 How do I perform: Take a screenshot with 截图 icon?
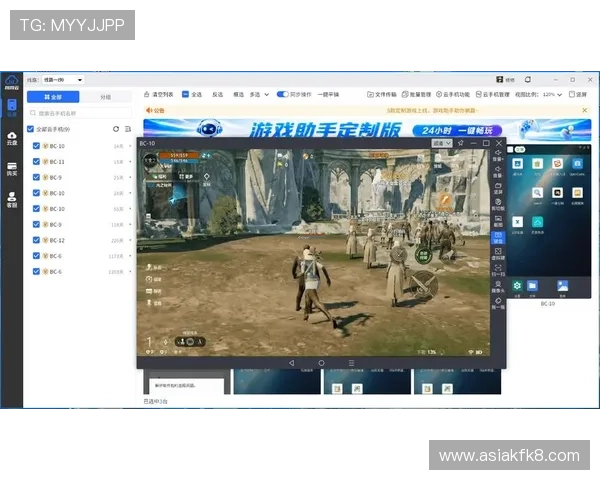pos(498,221)
